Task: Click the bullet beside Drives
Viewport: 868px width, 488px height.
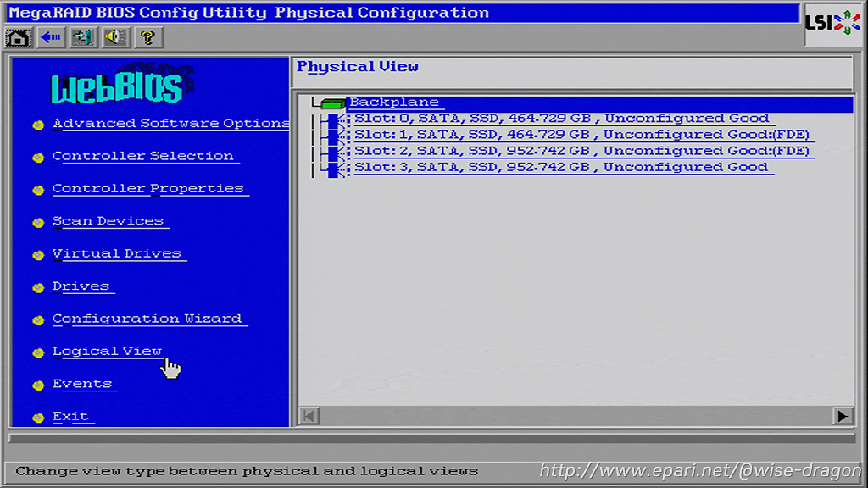Action: (x=38, y=288)
